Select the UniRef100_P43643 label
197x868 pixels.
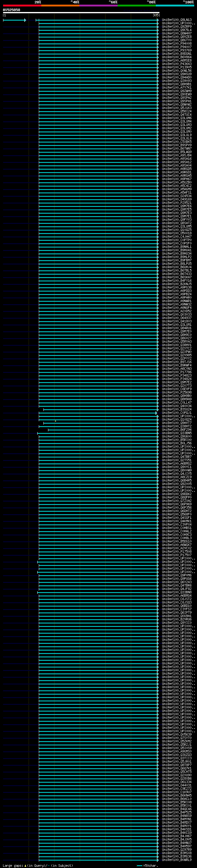point(177,64)
